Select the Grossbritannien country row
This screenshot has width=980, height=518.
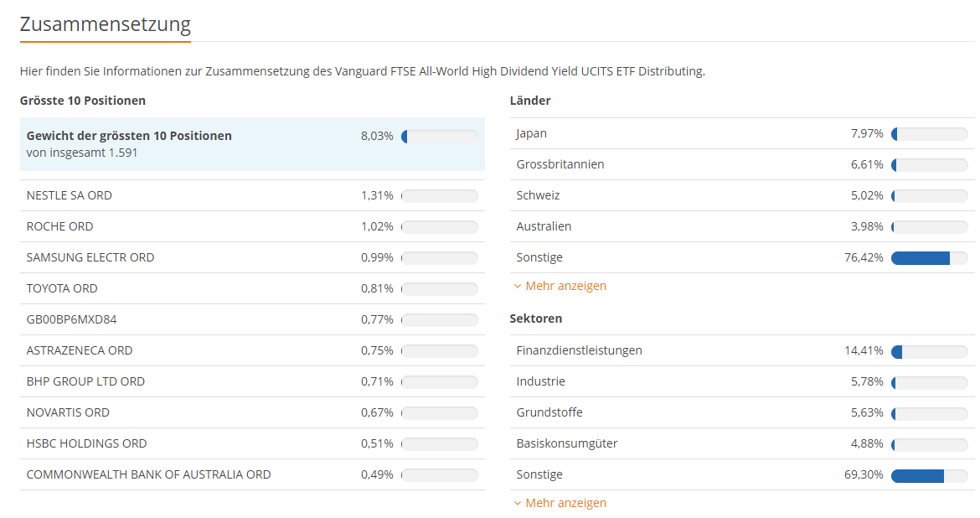click(x=742, y=164)
